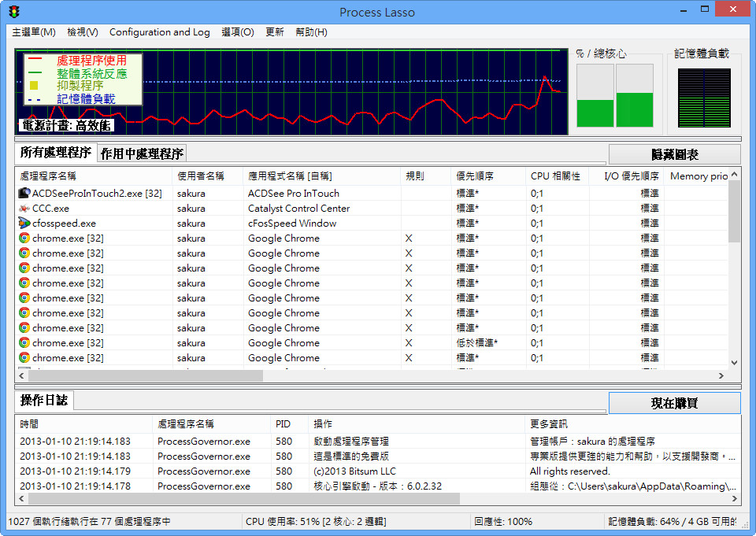Click the status bar 記憶體負載: 64% entry
Image resolution: width=756 pixels, height=536 pixels.
coord(672,522)
